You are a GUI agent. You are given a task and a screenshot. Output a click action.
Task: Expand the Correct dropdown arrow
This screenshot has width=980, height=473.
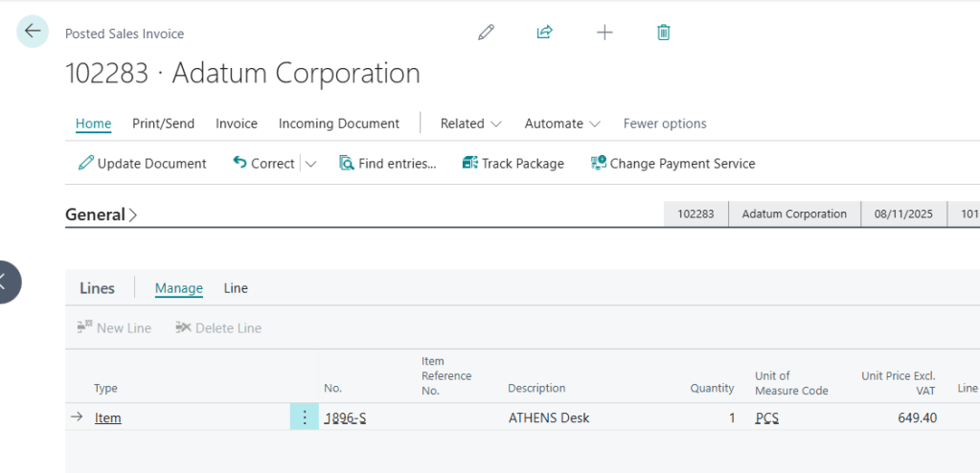pos(310,164)
